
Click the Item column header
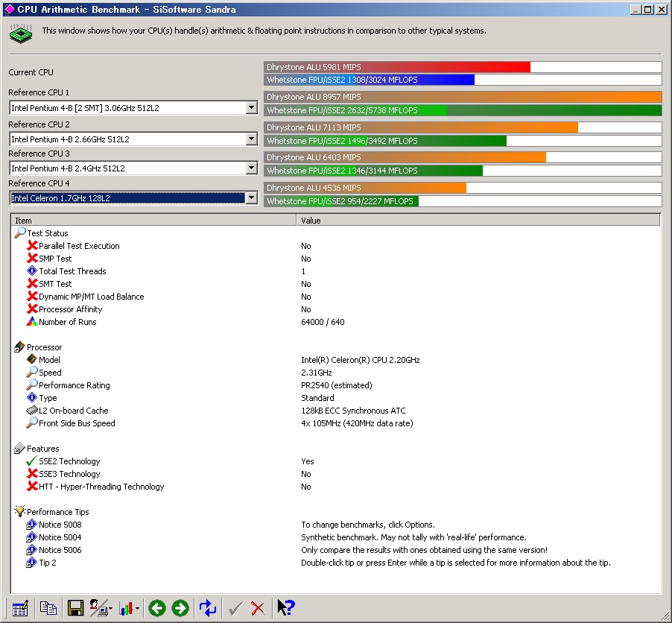[x=153, y=221]
